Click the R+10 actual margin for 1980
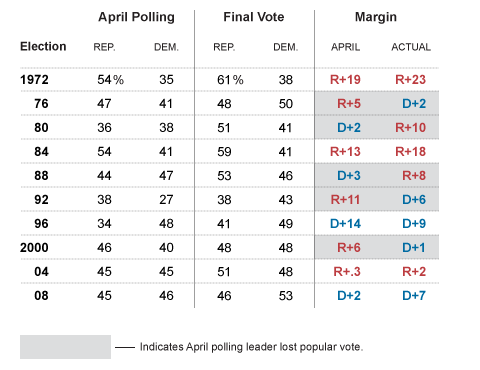 411,128
